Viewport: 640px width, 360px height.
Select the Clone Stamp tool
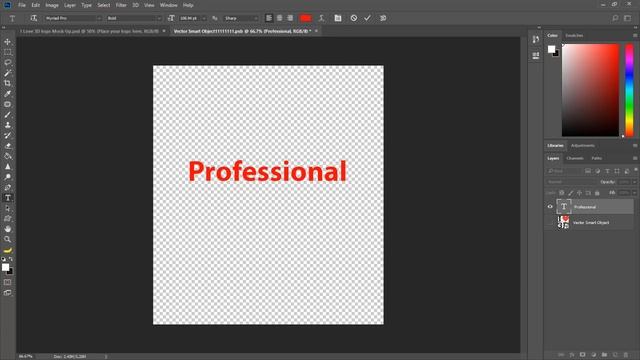(7, 125)
